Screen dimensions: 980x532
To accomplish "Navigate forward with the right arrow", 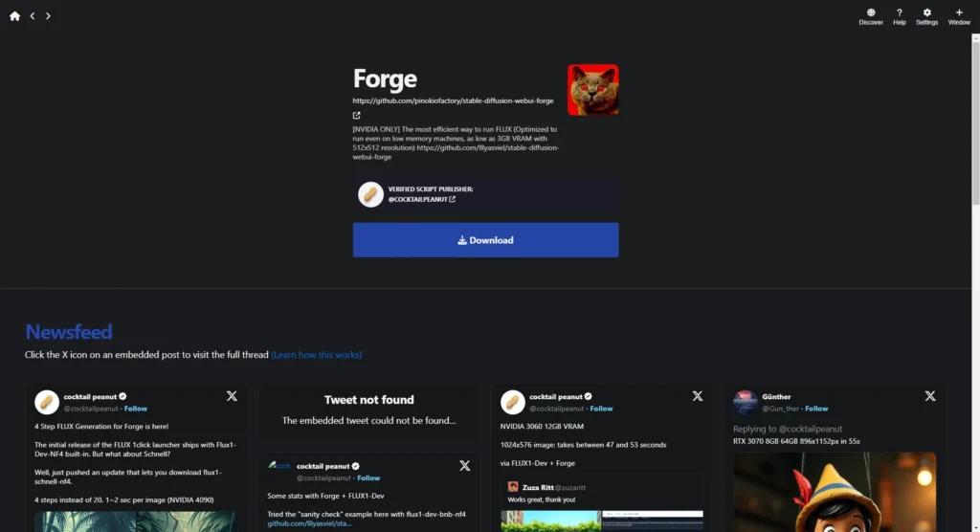I will pyautogui.click(x=48, y=16).
